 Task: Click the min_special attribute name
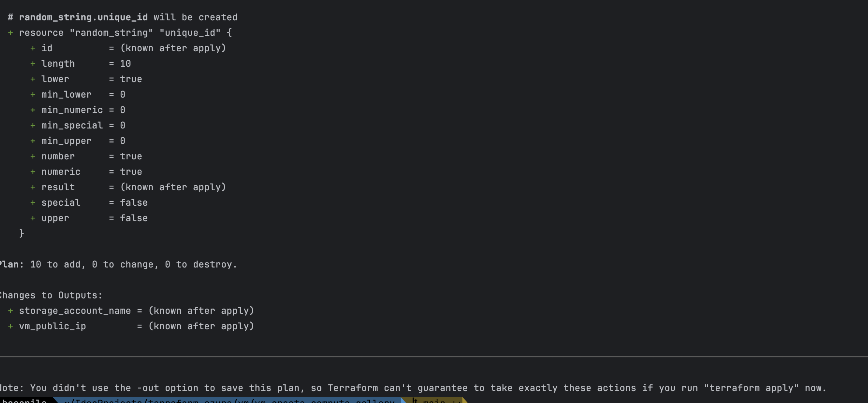72,125
